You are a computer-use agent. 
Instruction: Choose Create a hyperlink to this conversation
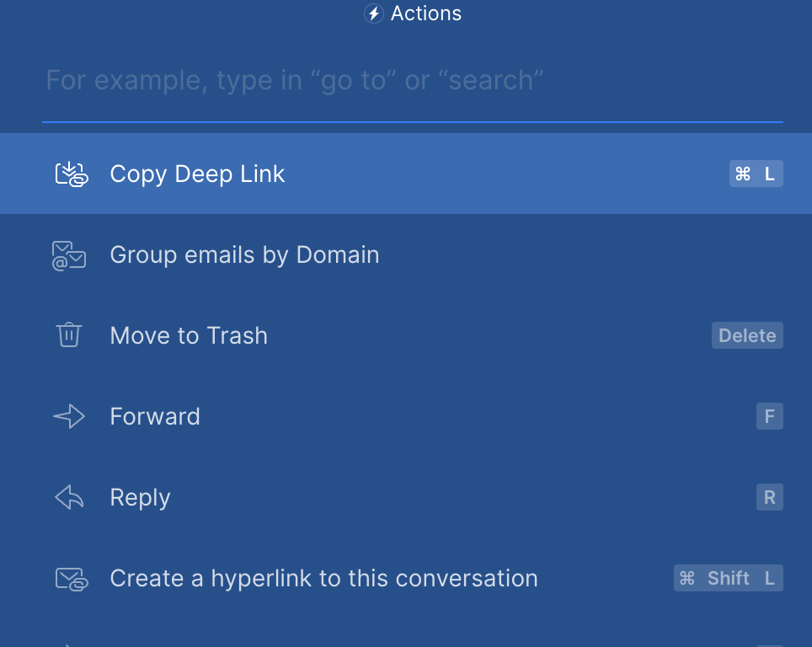click(323, 579)
